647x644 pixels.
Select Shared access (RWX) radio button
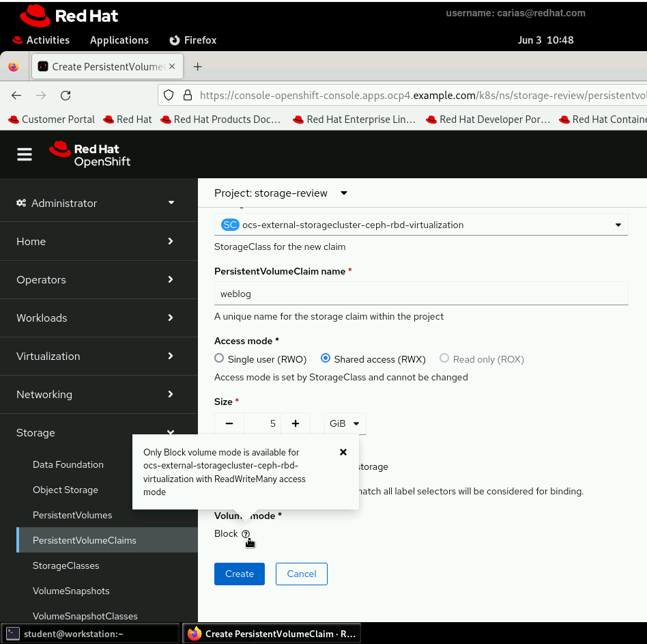326,359
